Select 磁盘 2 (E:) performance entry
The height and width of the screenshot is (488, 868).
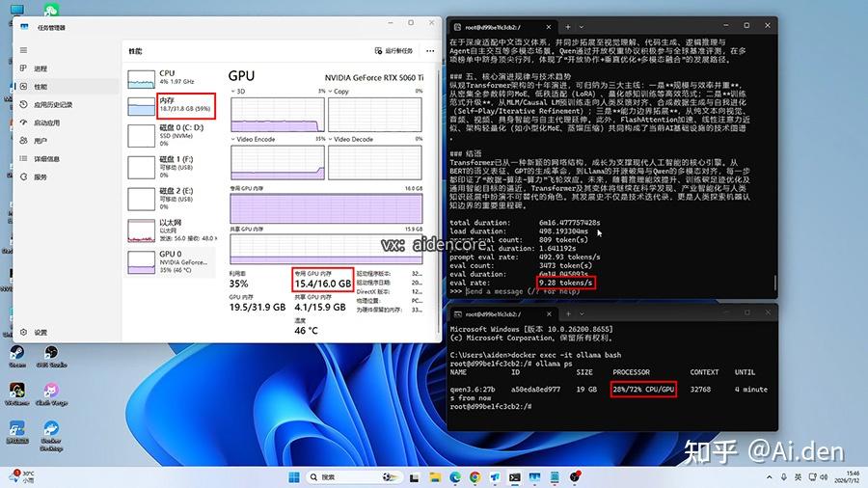(172, 199)
